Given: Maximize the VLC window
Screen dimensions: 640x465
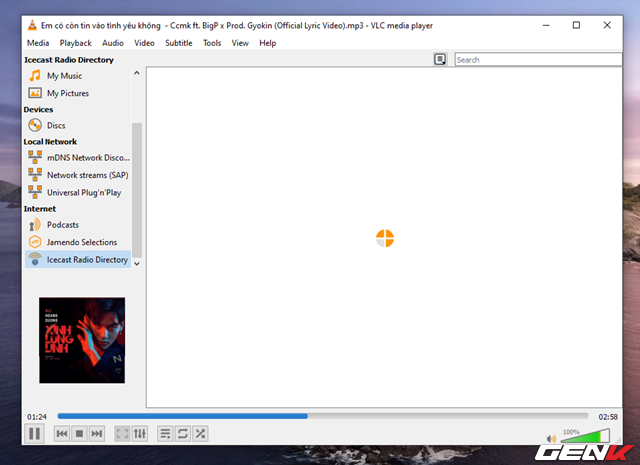Looking at the screenshot, I should [x=576, y=25].
